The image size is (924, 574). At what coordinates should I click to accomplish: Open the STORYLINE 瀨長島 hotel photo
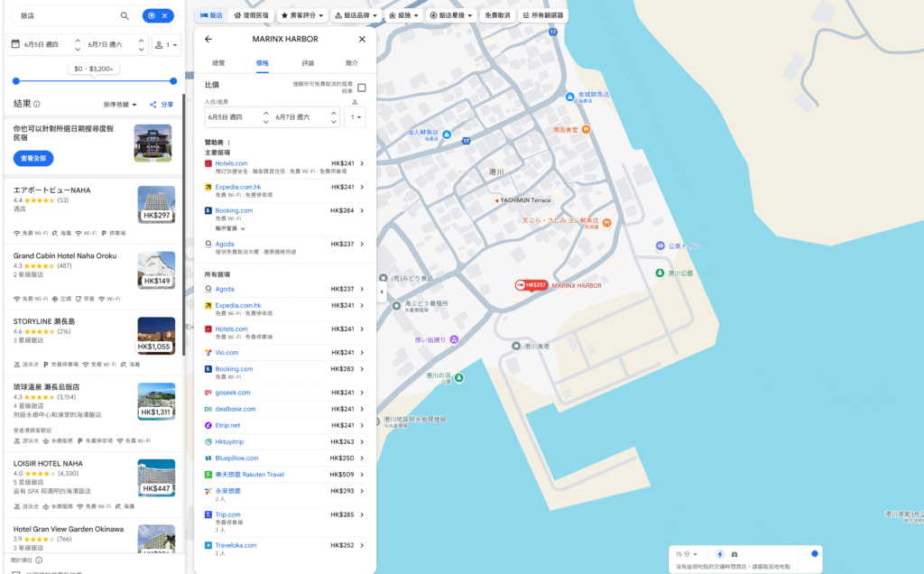coord(156,336)
